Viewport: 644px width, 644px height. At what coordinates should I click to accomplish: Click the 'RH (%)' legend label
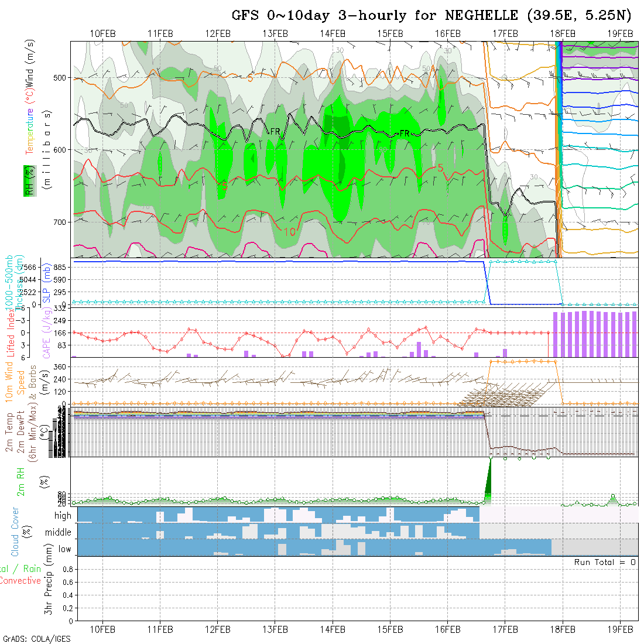(30, 181)
